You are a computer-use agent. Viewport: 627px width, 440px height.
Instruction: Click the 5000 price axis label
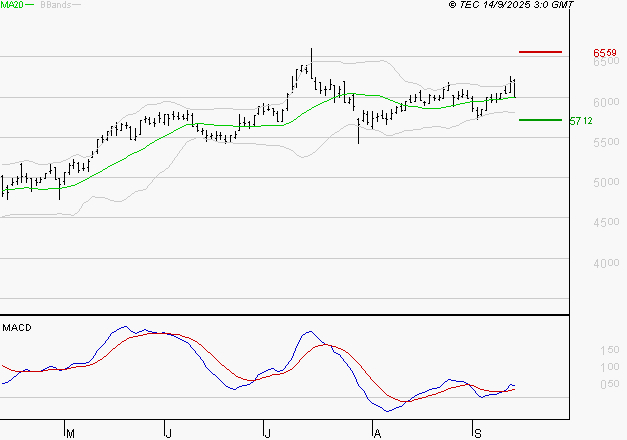coord(604,183)
